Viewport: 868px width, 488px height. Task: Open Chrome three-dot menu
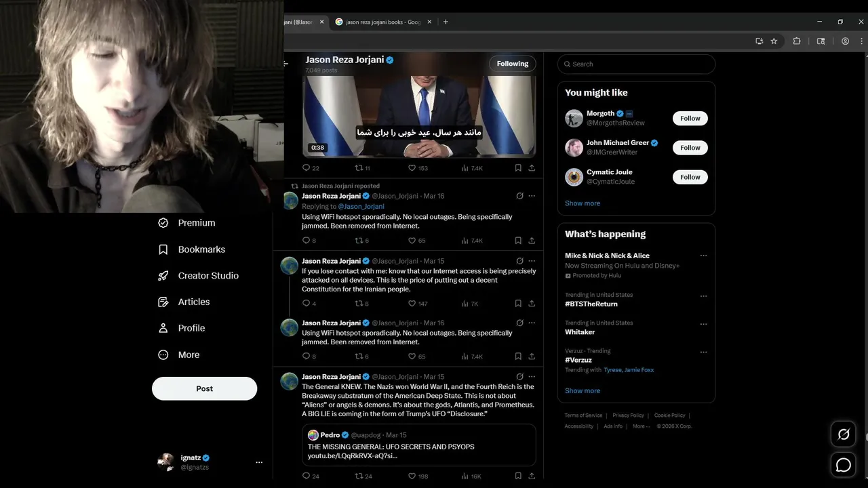tap(860, 41)
